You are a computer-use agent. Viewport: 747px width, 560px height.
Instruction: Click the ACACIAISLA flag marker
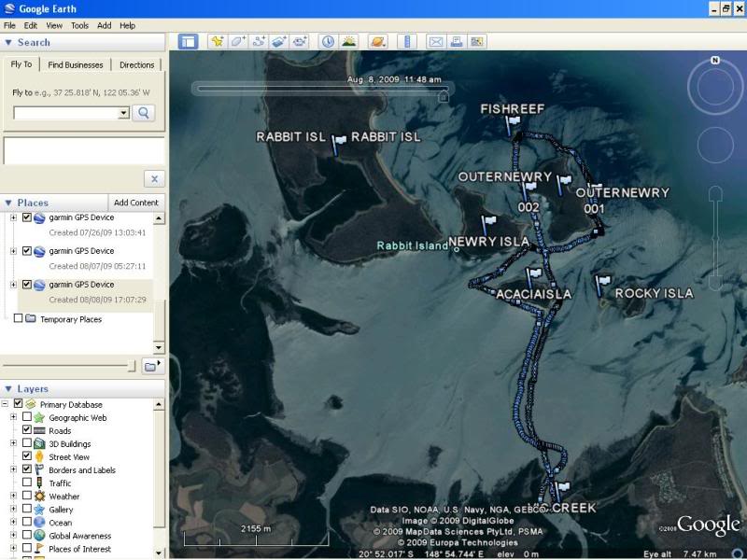click(x=532, y=278)
